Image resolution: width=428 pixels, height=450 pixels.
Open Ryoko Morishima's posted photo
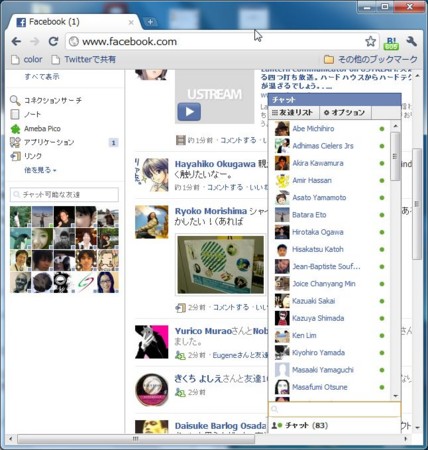[x=220, y=265]
